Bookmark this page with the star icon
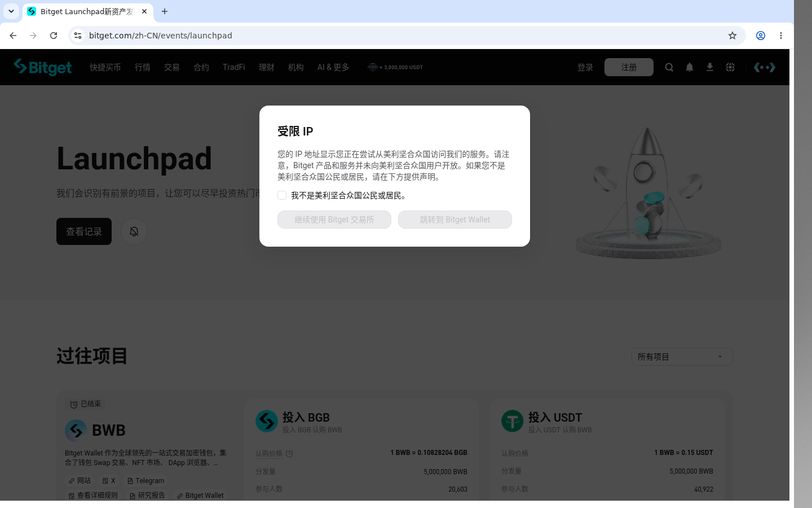 tap(732, 36)
